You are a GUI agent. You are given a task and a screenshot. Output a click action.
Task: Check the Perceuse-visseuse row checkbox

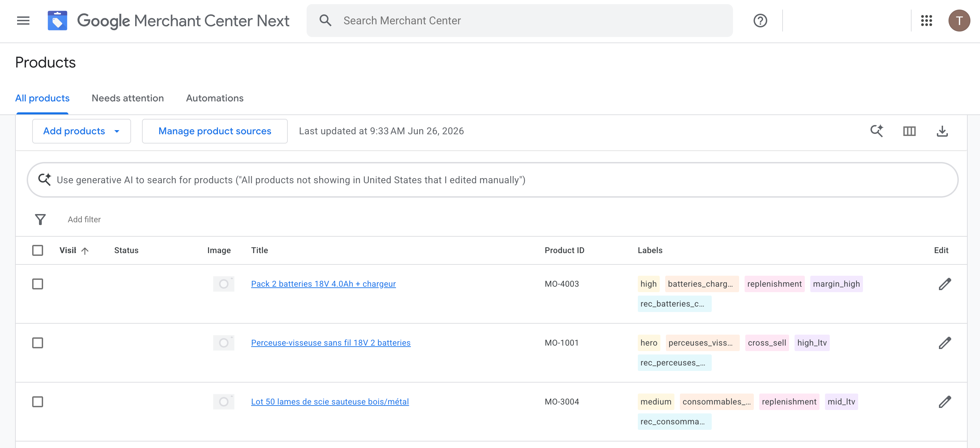(38, 343)
